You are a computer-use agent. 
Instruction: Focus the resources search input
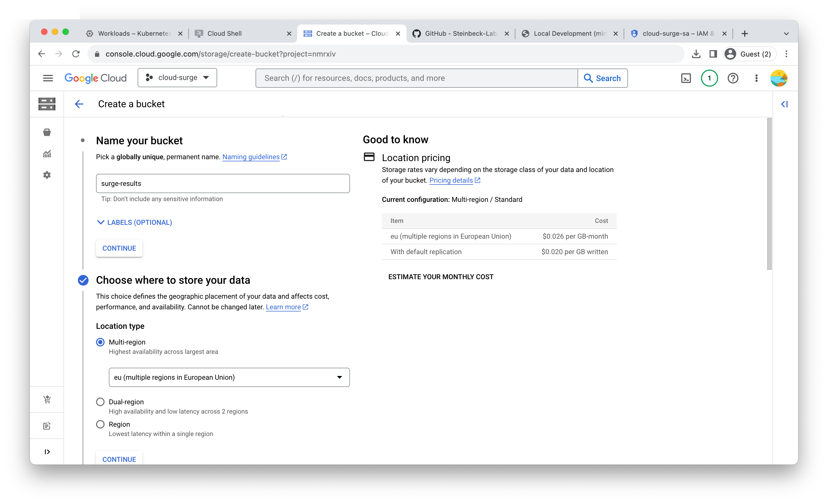(417, 78)
